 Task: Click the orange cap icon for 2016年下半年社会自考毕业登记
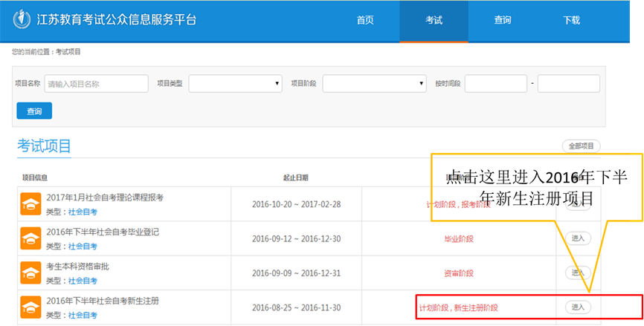click(x=30, y=238)
